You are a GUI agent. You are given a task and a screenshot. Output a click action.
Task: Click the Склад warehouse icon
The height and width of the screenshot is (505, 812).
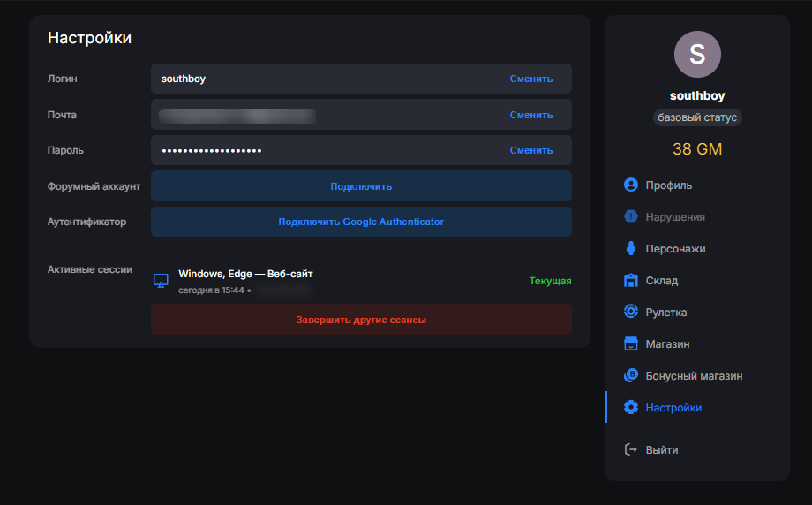click(x=630, y=281)
